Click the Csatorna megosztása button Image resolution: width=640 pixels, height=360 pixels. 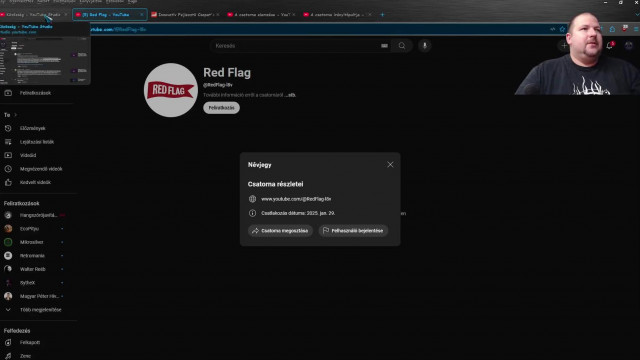click(280, 231)
